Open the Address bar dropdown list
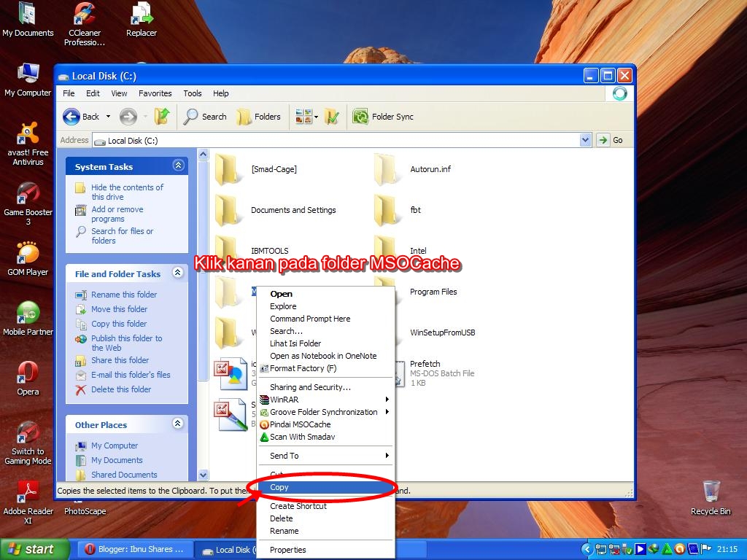 pos(584,140)
